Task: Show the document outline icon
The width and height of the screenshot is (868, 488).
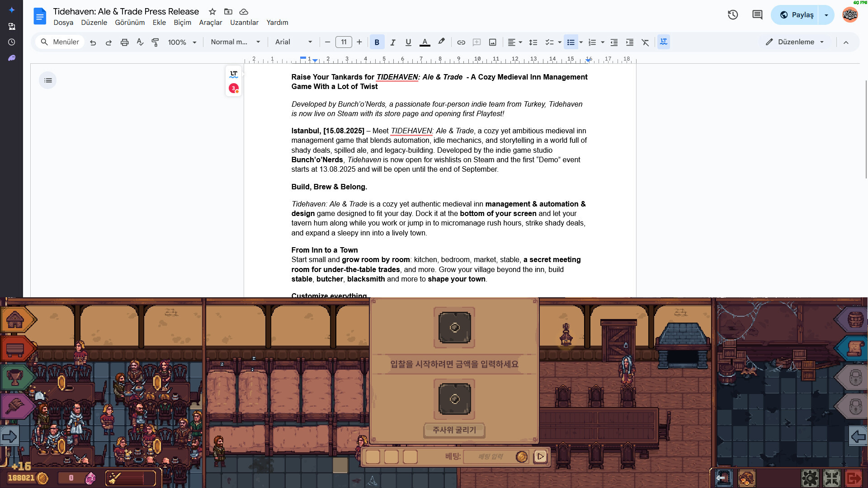Action: coord(48,80)
